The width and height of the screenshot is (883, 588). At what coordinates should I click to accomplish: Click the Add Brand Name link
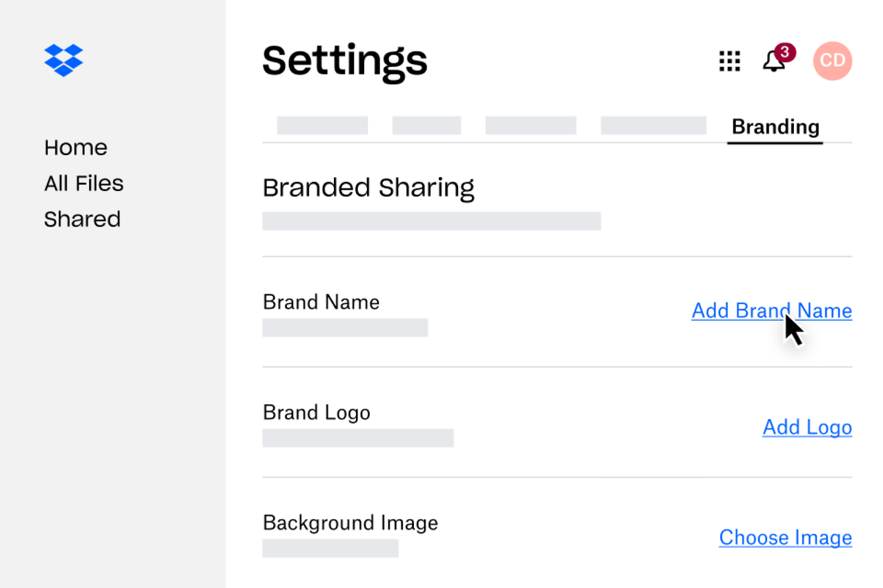pos(771,311)
